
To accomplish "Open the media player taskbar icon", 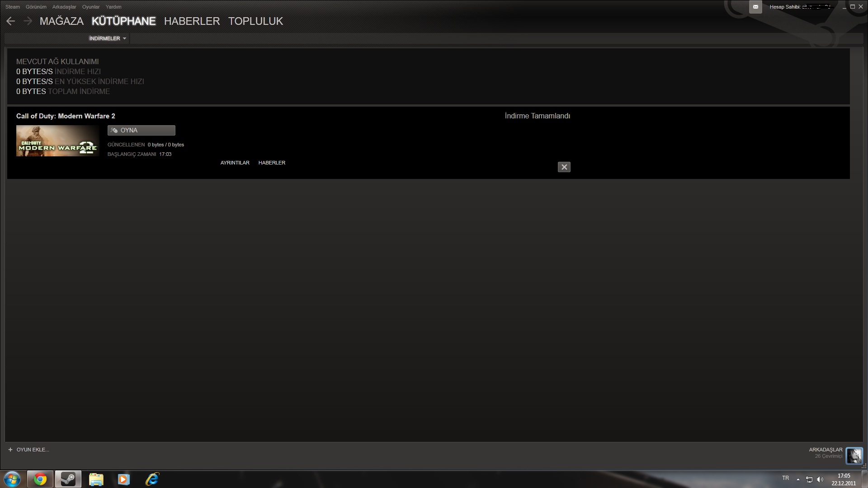I will pyautogui.click(x=123, y=479).
